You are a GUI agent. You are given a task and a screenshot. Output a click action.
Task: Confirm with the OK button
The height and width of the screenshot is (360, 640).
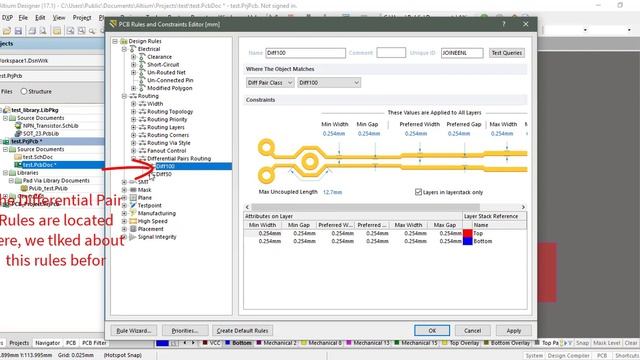[432, 331]
